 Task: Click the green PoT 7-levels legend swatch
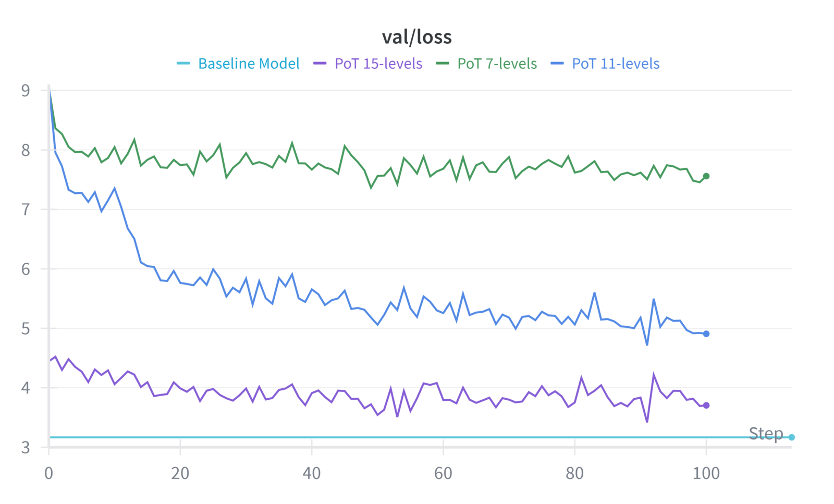pos(443,64)
